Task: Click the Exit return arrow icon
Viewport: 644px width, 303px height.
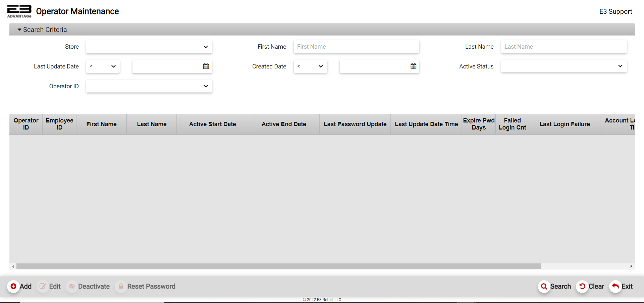Action: 615,286
